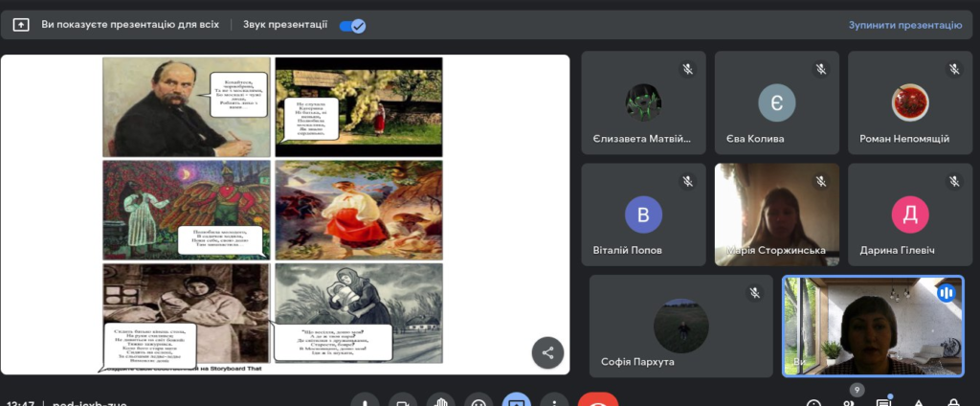
Task: Click muted mic icon on Єлизавета Матвій tile
Action: 687,70
